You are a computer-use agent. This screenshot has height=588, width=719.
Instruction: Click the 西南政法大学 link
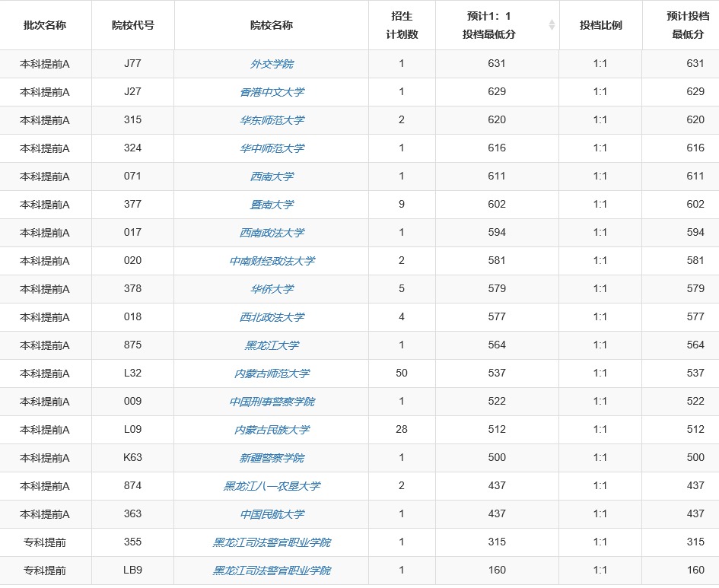tap(272, 233)
